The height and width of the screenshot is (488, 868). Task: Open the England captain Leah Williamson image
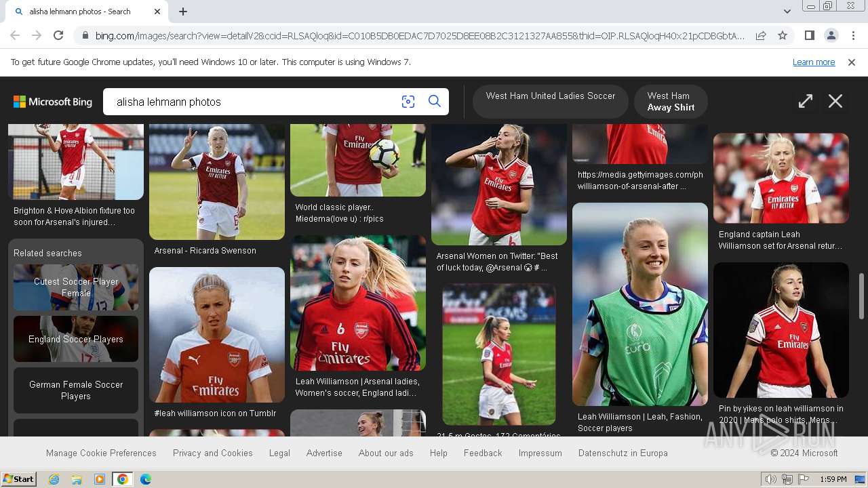point(781,178)
